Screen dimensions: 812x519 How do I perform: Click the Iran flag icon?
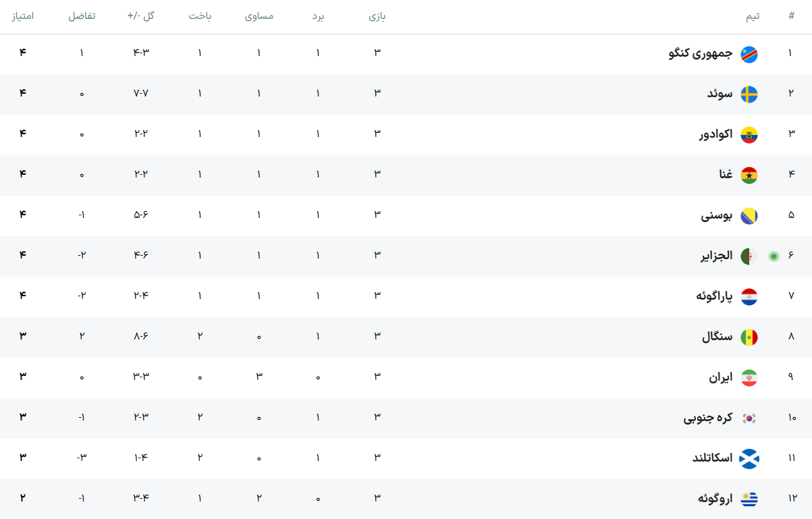point(749,378)
